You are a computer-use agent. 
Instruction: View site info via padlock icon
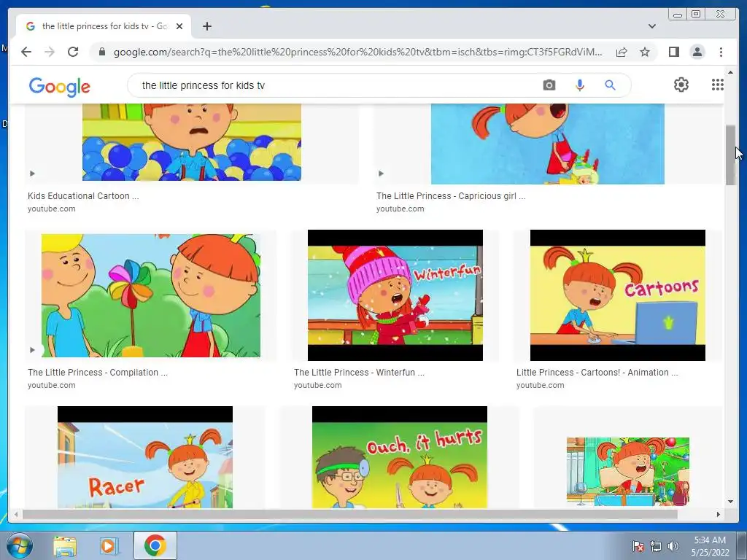[x=101, y=52]
